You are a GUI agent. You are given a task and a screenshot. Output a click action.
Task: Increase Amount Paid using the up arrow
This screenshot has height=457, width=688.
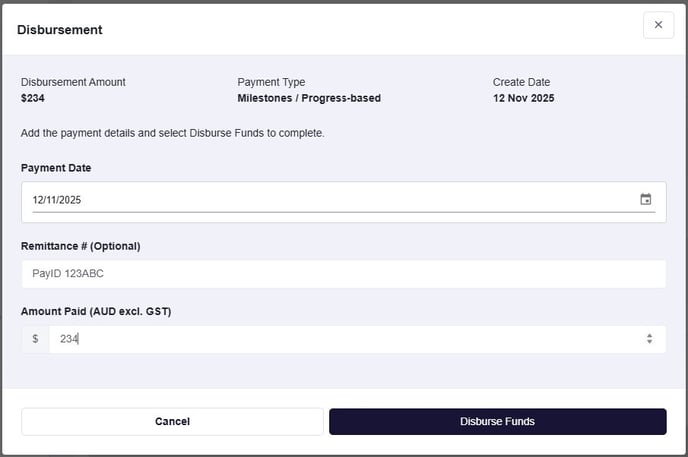pyautogui.click(x=649, y=335)
